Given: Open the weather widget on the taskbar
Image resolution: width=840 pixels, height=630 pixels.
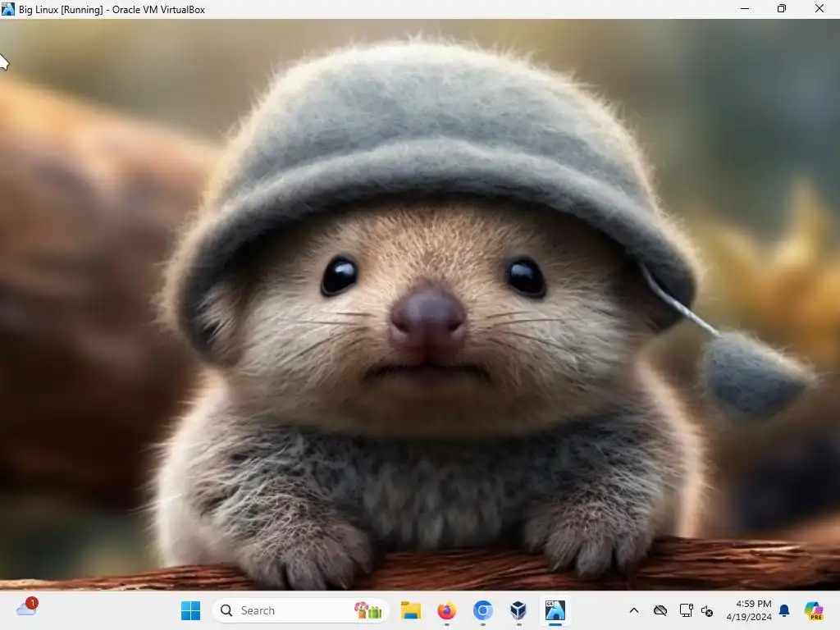Looking at the screenshot, I should tap(27, 609).
